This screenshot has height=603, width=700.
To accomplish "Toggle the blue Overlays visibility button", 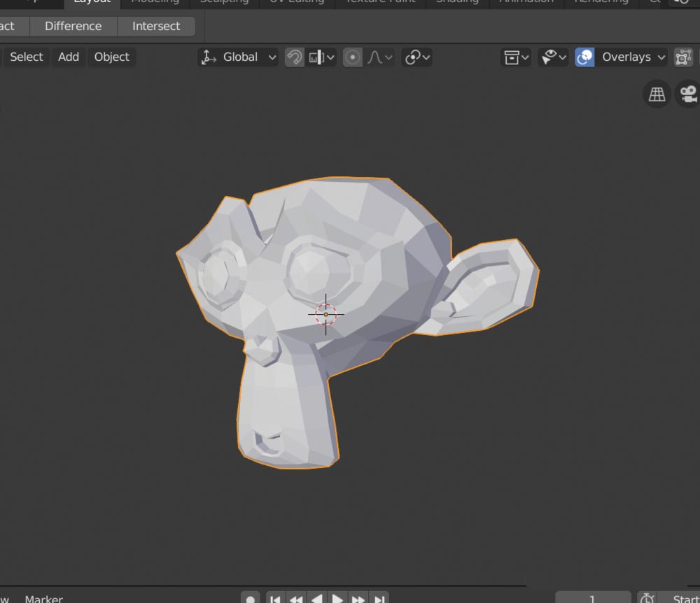I will point(584,57).
